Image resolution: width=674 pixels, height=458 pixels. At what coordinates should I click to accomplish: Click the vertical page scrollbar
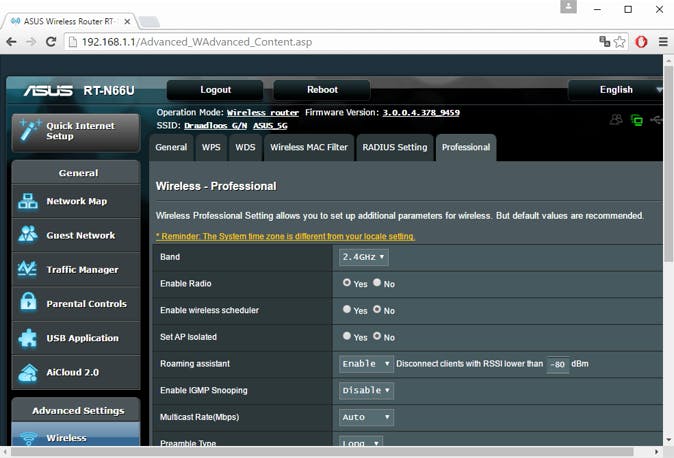click(x=668, y=163)
